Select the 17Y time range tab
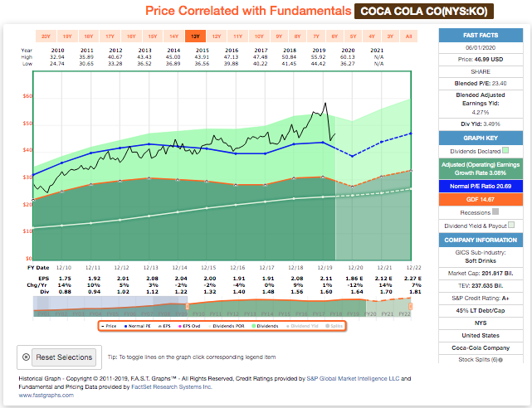The width and height of the screenshot is (532, 408). (110, 36)
